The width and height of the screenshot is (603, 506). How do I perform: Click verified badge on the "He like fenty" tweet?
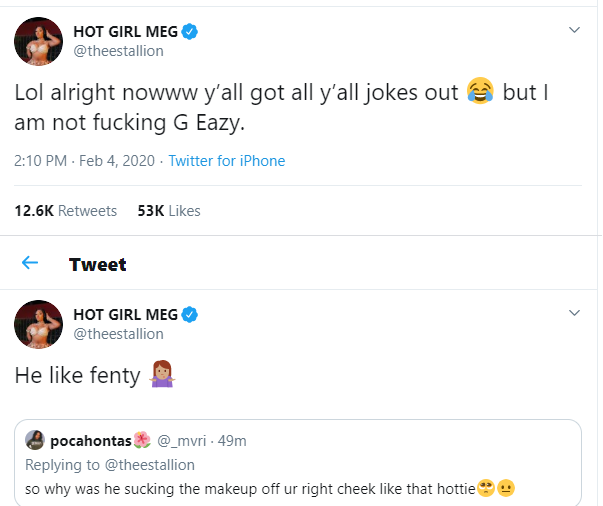[x=190, y=315]
